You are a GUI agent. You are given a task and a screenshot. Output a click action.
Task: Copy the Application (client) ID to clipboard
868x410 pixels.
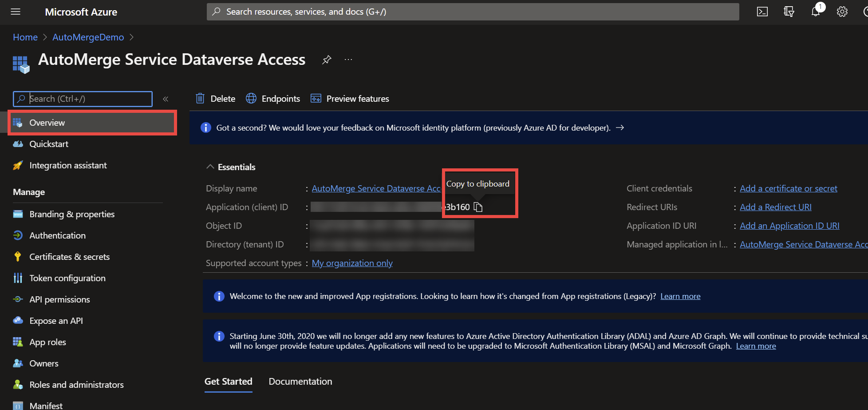[x=478, y=207]
